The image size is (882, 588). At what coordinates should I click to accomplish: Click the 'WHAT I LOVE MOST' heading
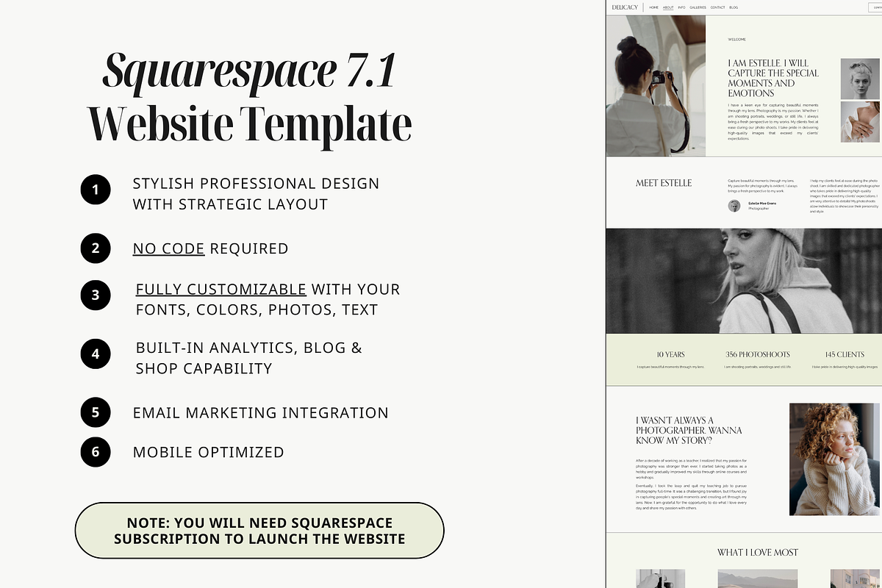pos(758,553)
